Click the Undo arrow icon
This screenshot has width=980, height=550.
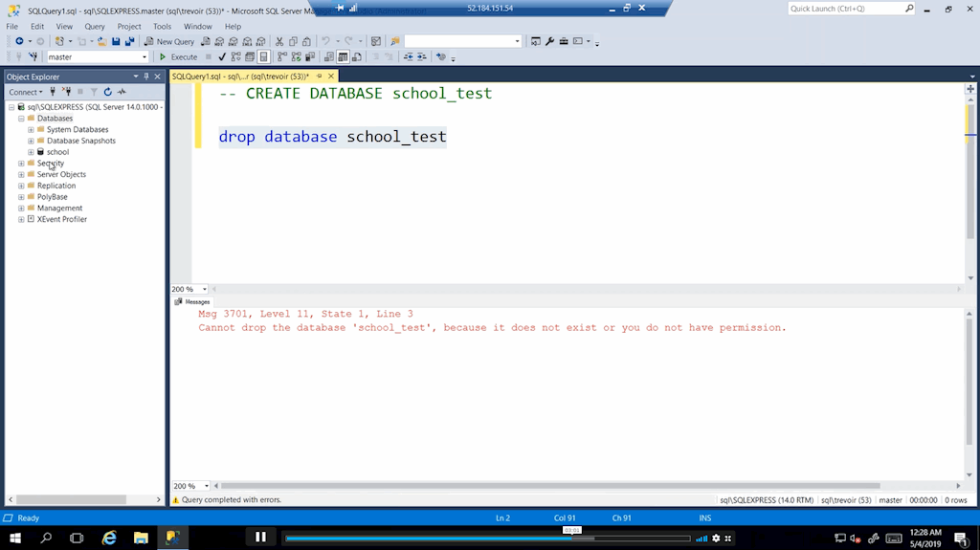click(325, 41)
